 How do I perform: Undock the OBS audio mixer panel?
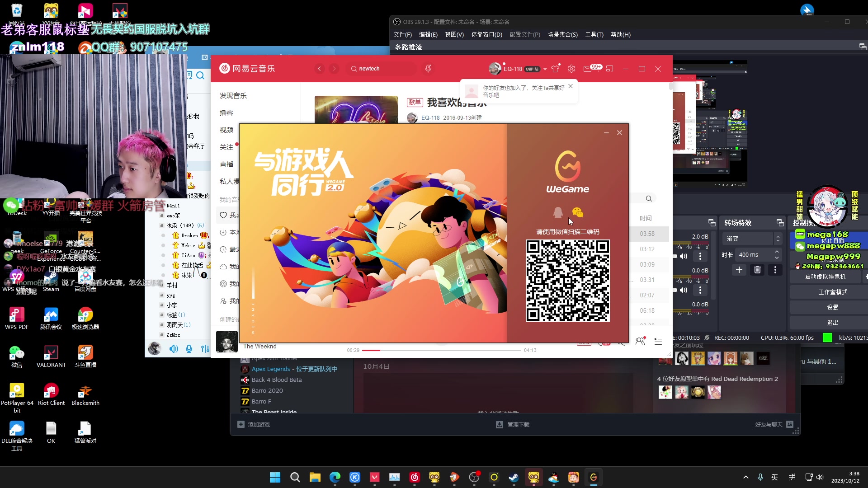pyautogui.click(x=712, y=223)
